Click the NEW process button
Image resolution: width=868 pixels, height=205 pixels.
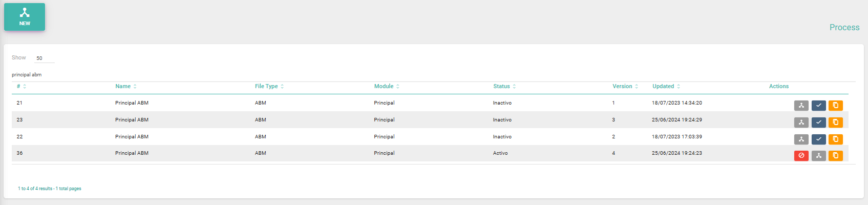click(x=25, y=17)
